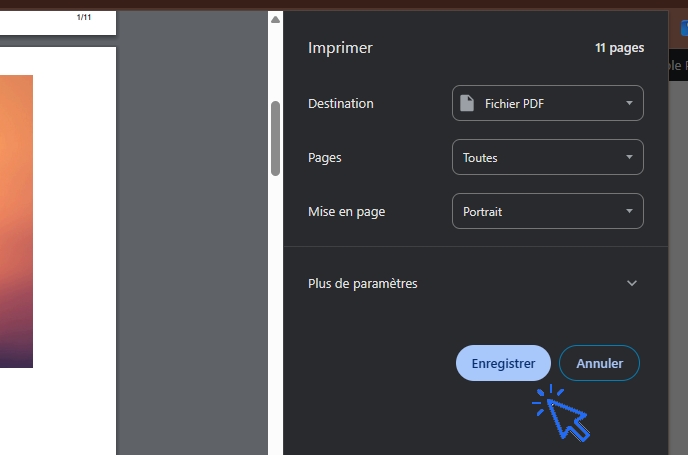Screen dimensions: 688x455
Task: Click the 11 pages count label
Action: [619, 48]
